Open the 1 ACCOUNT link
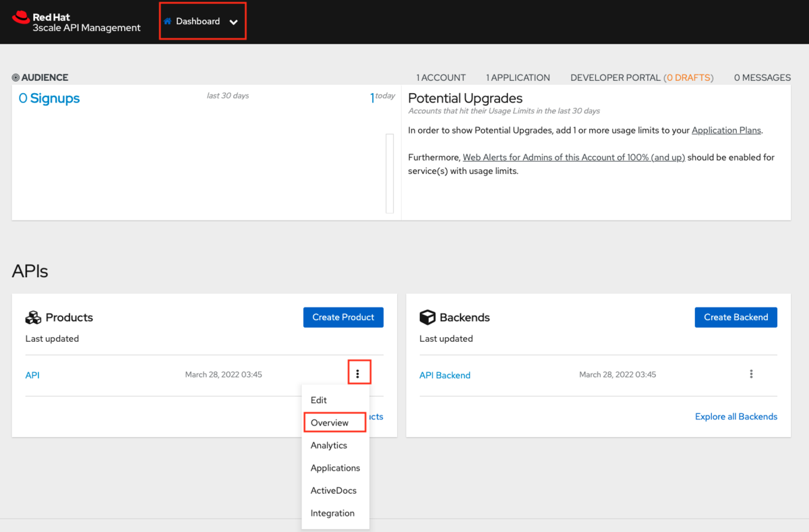The image size is (809, 532). [441, 78]
